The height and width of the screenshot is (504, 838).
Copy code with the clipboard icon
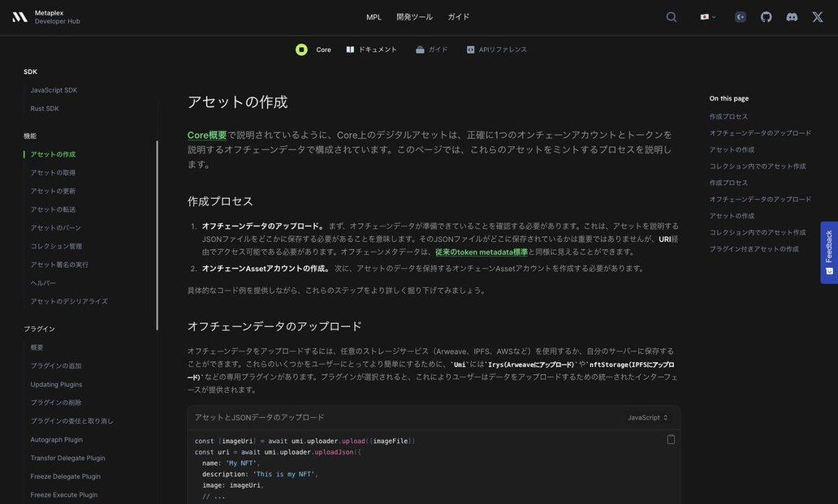click(x=671, y=439)
